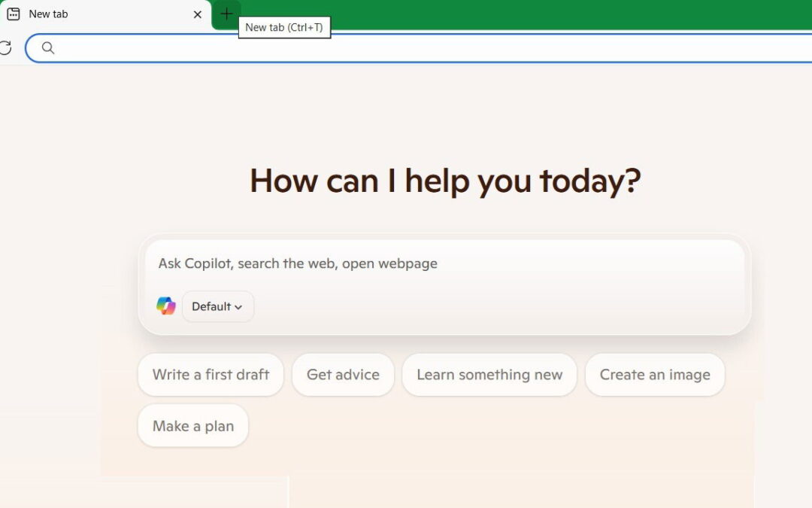Close the New tab with its X button
The image size is (812, 508).
pyautogui.click(x=197, y=14)
